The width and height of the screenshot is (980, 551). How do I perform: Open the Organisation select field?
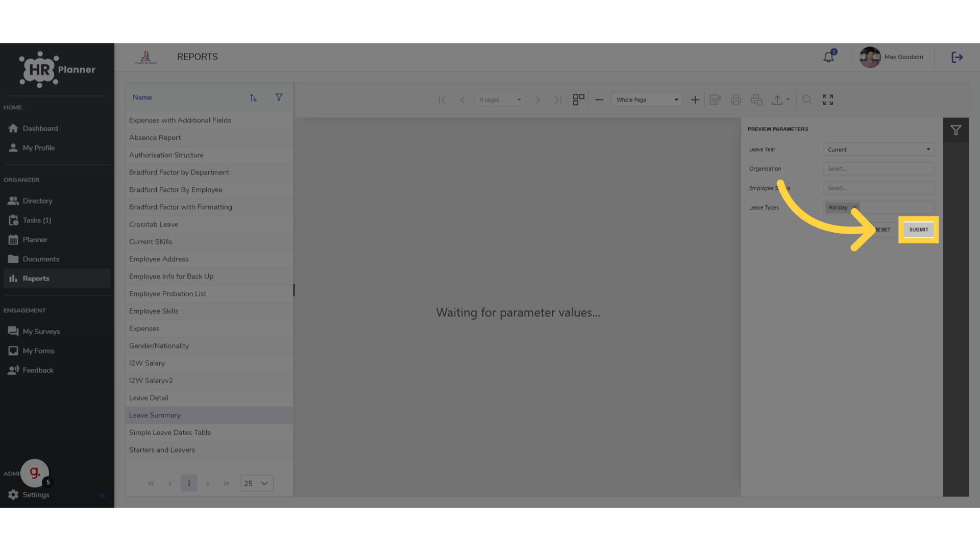tap(878, 169)
